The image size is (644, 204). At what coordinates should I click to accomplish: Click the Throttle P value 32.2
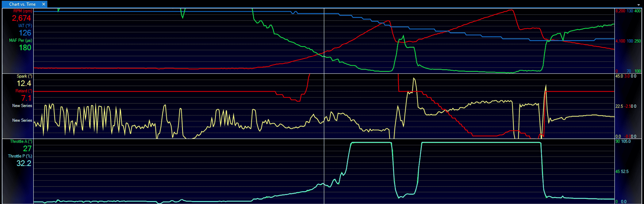pos(24,164)
